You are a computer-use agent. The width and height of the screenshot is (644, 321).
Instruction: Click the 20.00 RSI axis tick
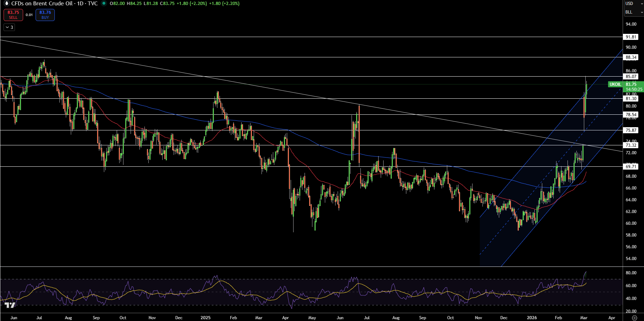pyautogui.click(x=631, y=311)
